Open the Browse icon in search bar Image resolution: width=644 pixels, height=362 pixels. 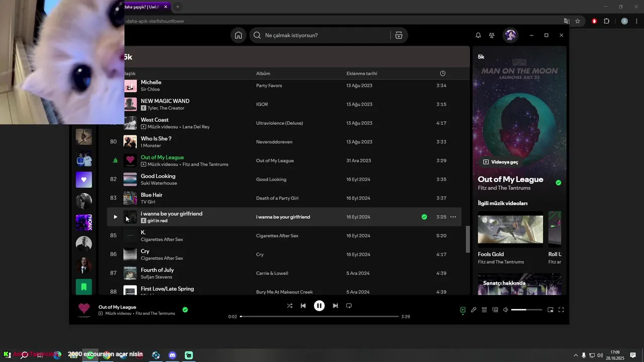[398, 35]
